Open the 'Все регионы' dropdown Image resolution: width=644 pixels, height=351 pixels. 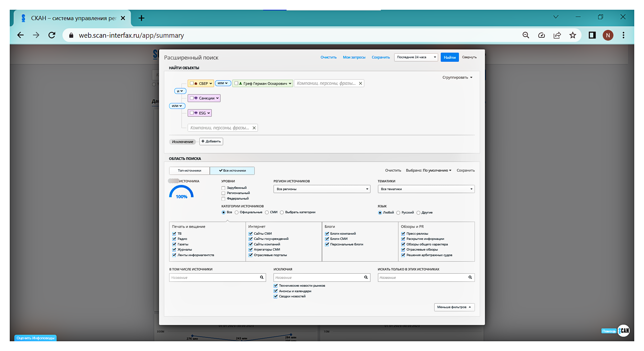pyautogui.click(x=322, y=189)
